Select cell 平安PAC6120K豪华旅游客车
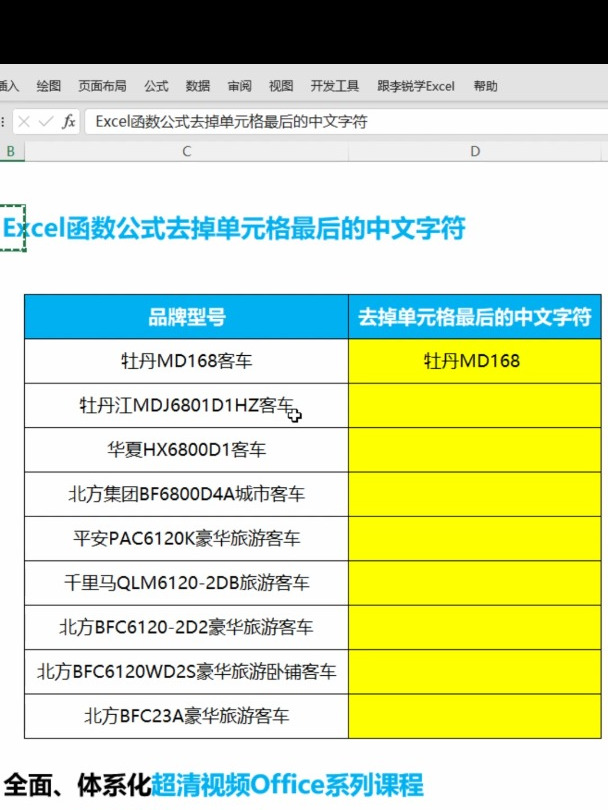Image resolution: width=608 pixels, height=810 pixels. pyautogui.click(x=186, y=539)
